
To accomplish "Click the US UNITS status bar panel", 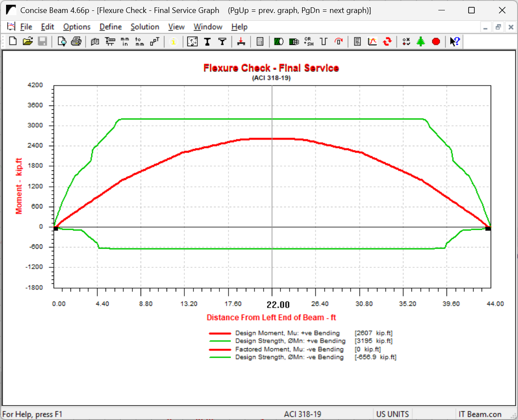I will (x=392, y=414).
